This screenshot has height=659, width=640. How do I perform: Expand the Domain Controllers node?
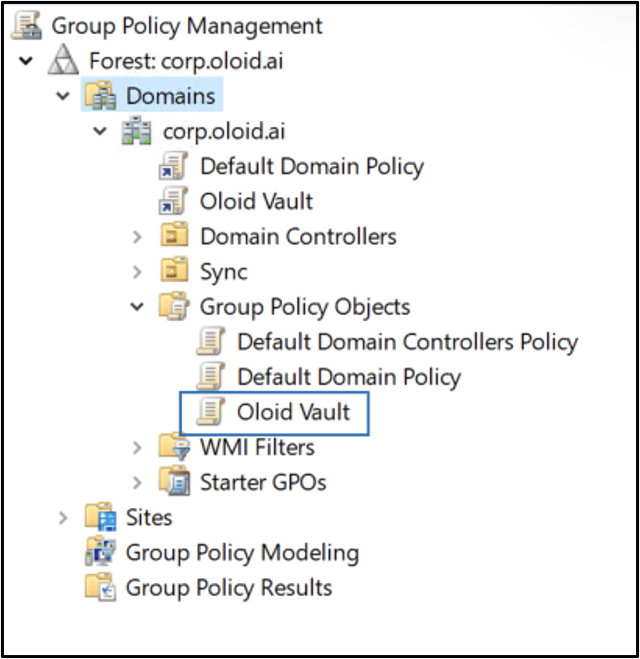click(137, 237)
